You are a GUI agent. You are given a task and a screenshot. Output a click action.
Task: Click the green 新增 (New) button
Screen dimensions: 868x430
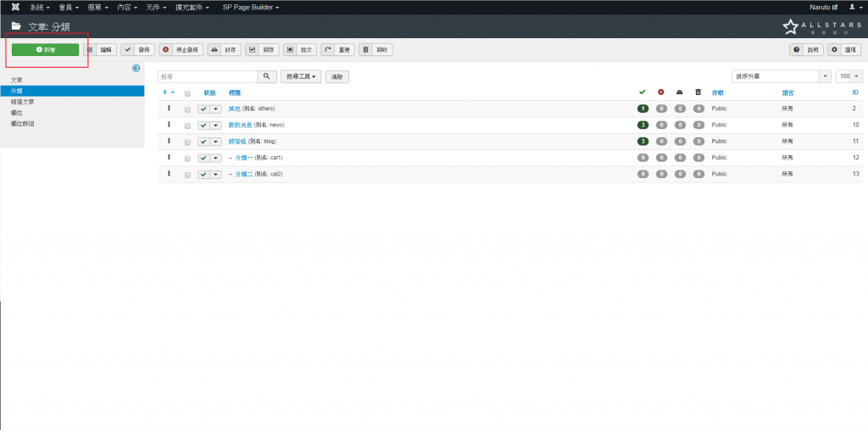pos(45,50)
